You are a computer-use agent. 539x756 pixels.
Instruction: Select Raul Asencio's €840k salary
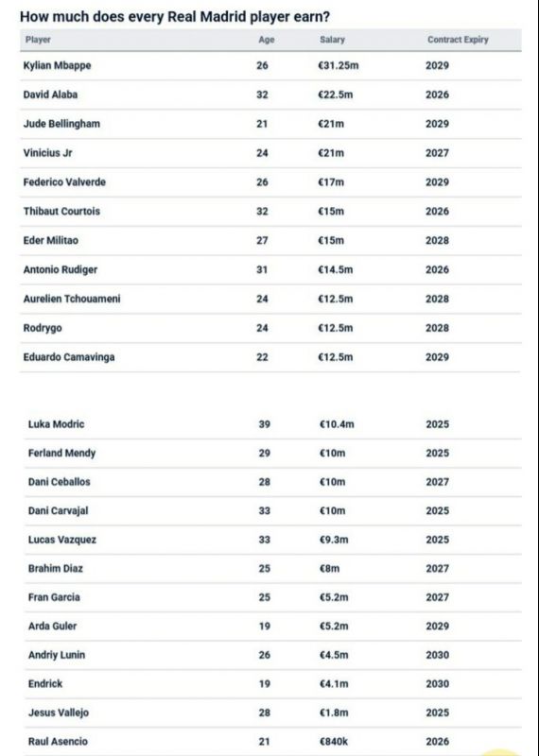(x=334, y=742)
